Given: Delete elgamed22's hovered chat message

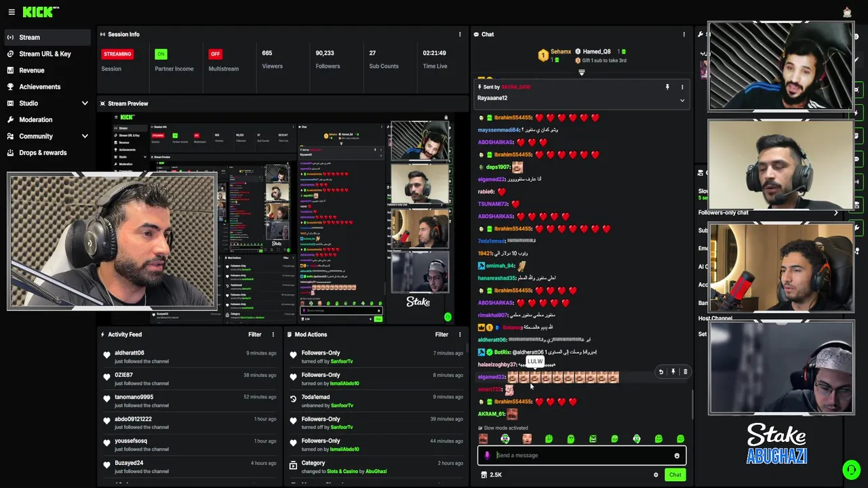Looking at the screenshot, I should [x=685, y=372].
